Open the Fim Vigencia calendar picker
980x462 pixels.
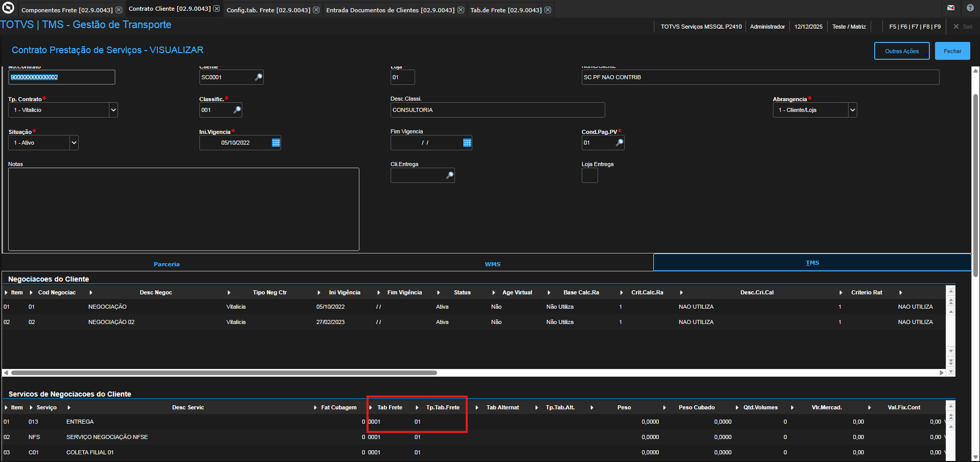click(x=467, y=143)
